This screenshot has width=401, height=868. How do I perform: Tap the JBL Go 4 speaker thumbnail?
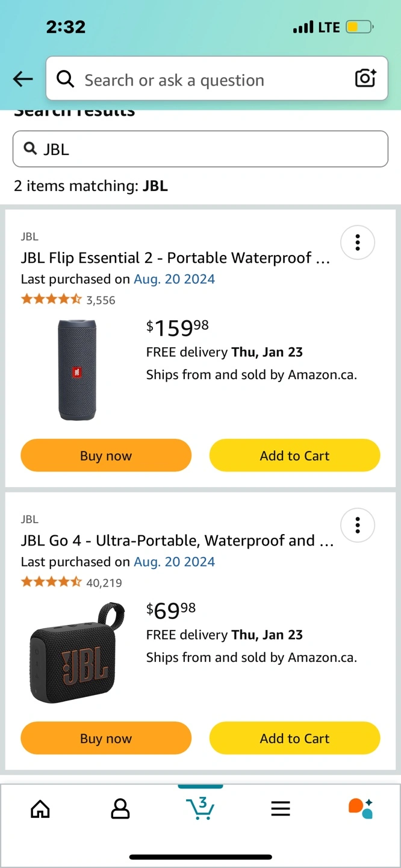point(78,653)
